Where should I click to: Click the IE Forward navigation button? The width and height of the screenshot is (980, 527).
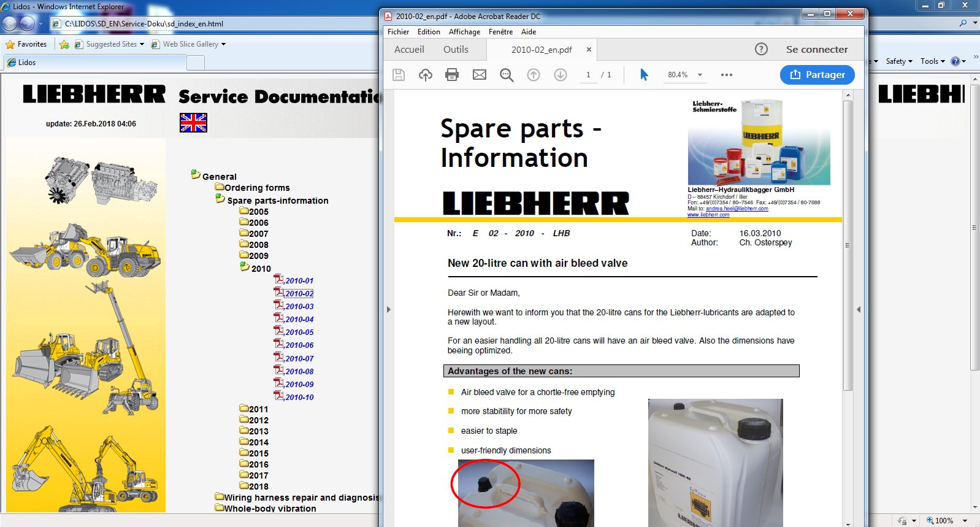pyautogui.click(x=27, y=23)
